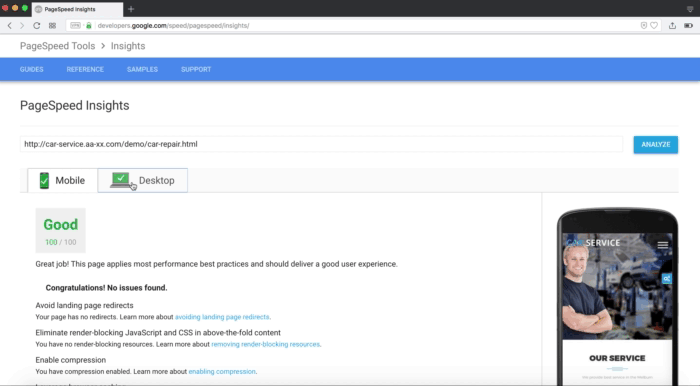Go forward using the browser forward arrow
700x386 pixels.
[22, 25]
